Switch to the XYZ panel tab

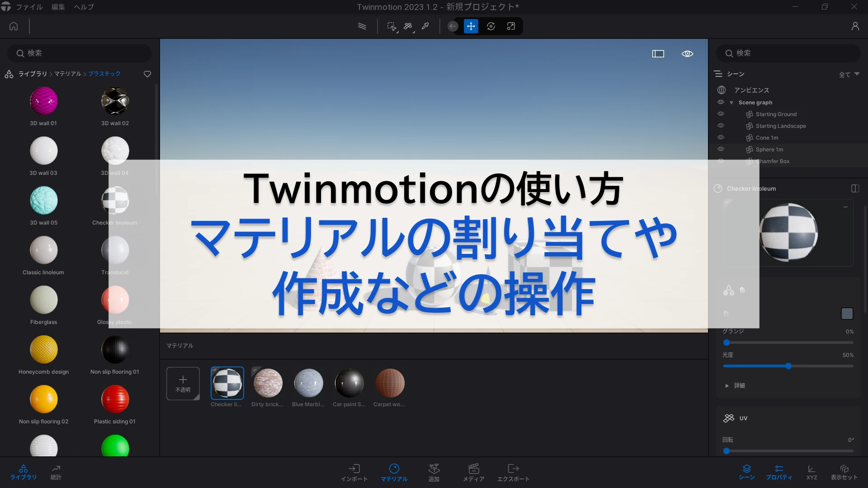[811, 472]
